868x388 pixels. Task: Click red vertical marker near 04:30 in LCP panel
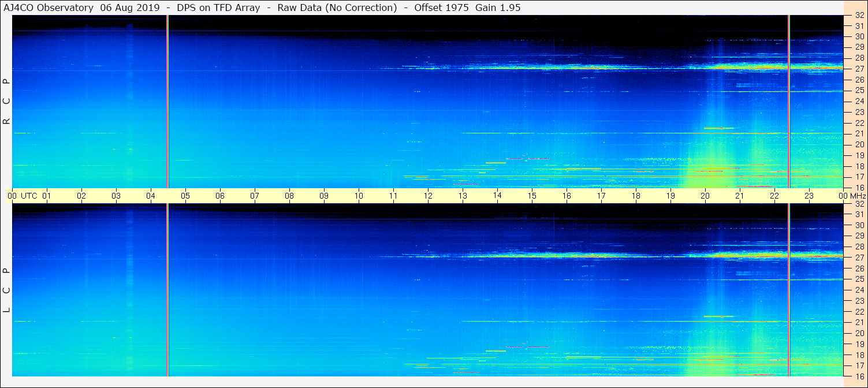pyautogui.click(x=167, y=290)
